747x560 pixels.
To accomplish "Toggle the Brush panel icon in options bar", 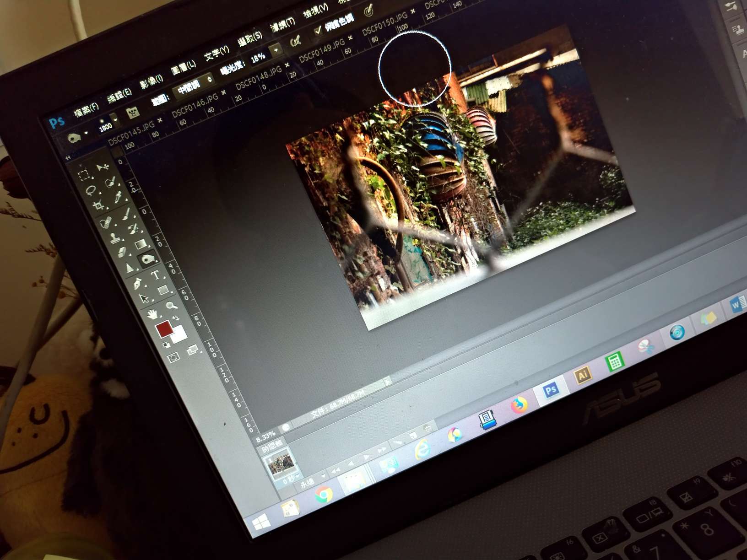I will pos(132,112).
